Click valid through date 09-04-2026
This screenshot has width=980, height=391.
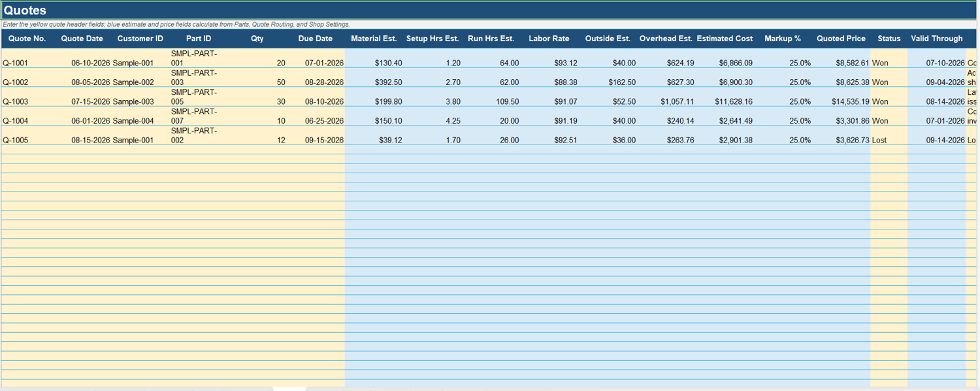click(x=945, y=82)
